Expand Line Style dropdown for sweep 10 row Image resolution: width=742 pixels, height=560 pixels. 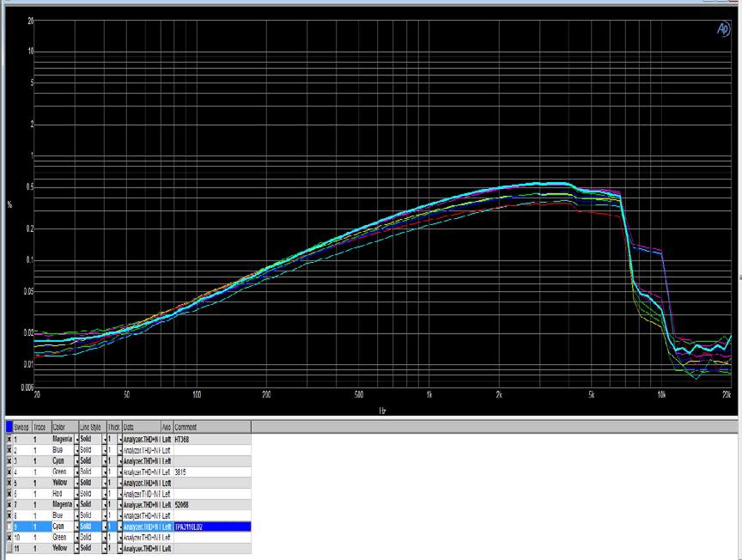pos(105,537)
